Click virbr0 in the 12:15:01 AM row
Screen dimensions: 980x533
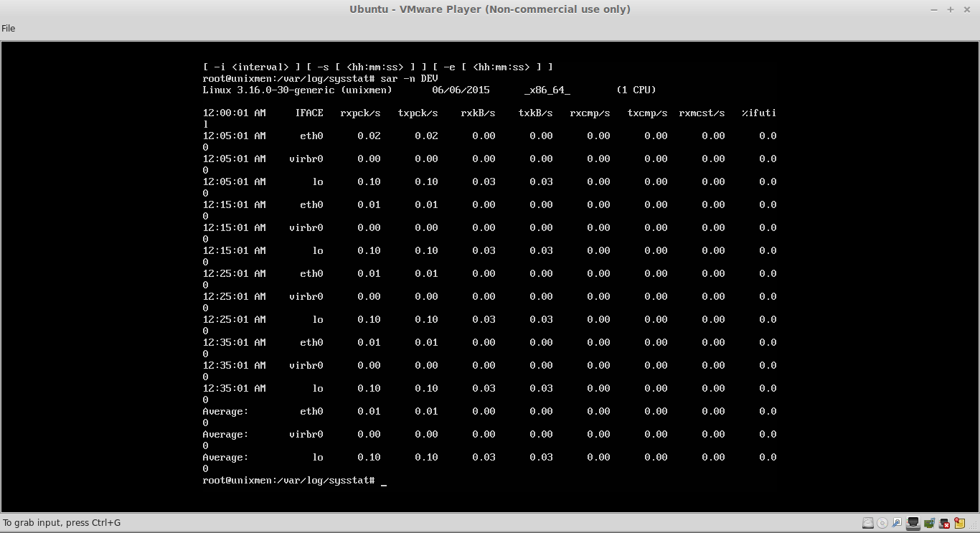(x=306, y=227)
